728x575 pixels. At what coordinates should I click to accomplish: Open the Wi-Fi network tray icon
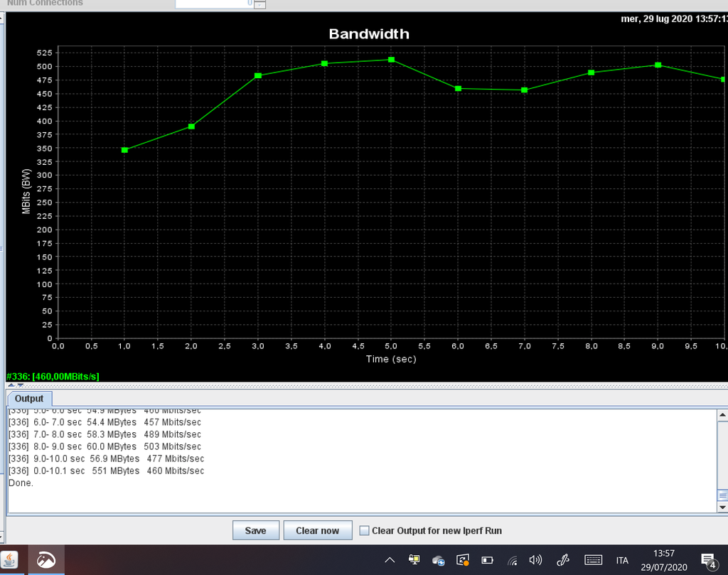tap(512, 560)
